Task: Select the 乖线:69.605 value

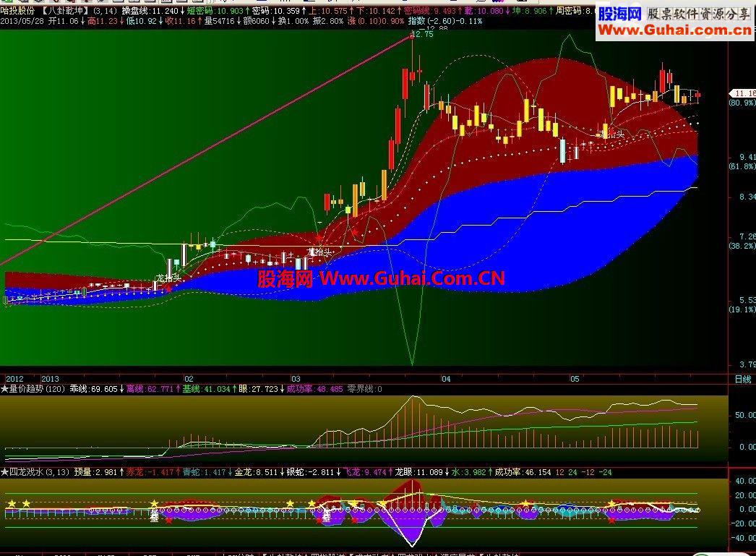Action: coord(93,389)
